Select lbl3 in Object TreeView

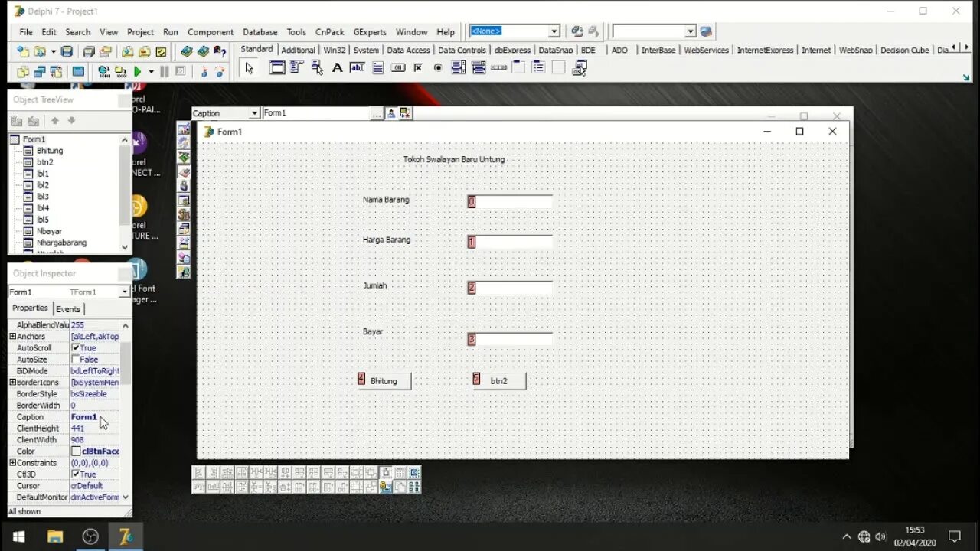(43, 197)
